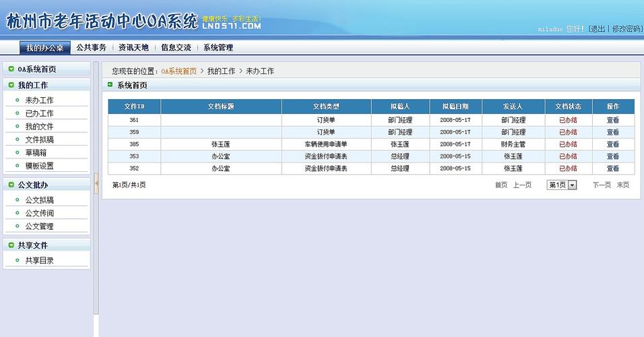Click 财务主管 sender cell

tap(513, 144)
